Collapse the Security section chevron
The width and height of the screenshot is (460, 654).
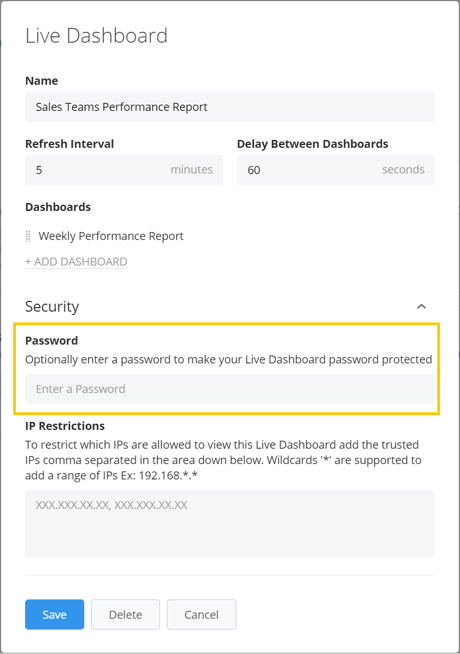[x=421, y=307]
